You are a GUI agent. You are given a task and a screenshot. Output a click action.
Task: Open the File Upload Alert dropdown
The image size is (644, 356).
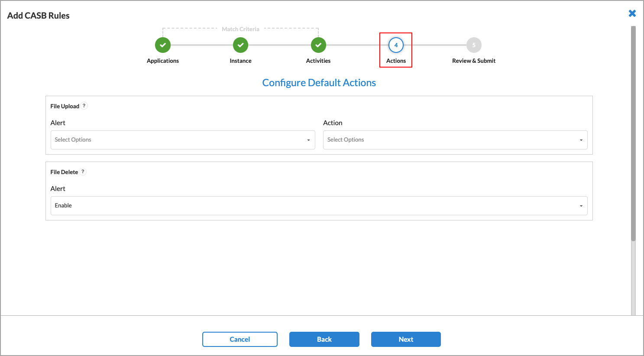183,139
